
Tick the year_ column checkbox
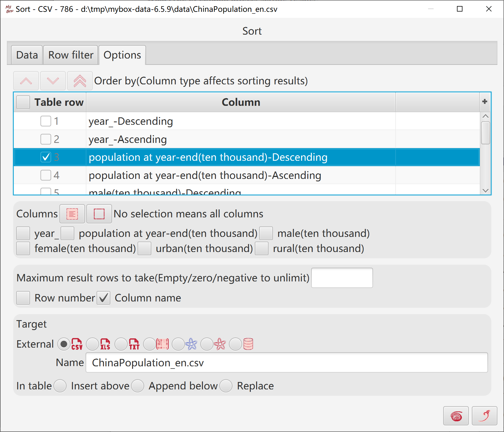[23, 233]
